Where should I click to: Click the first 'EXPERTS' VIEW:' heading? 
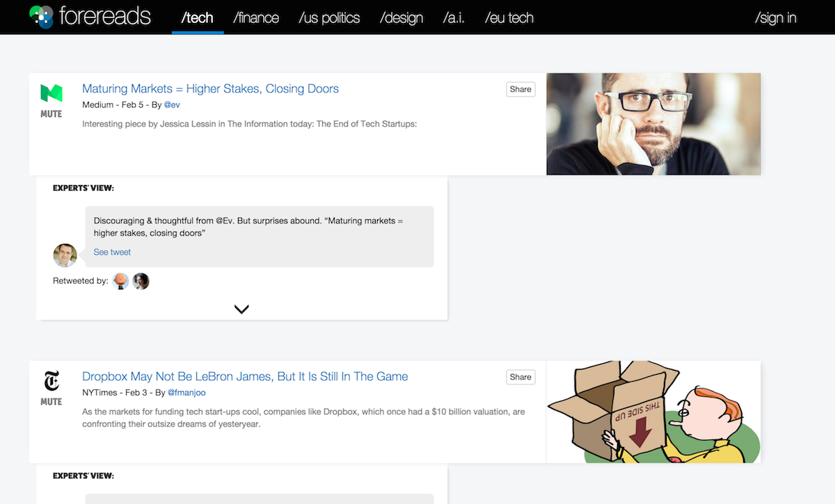click(83, 188)
